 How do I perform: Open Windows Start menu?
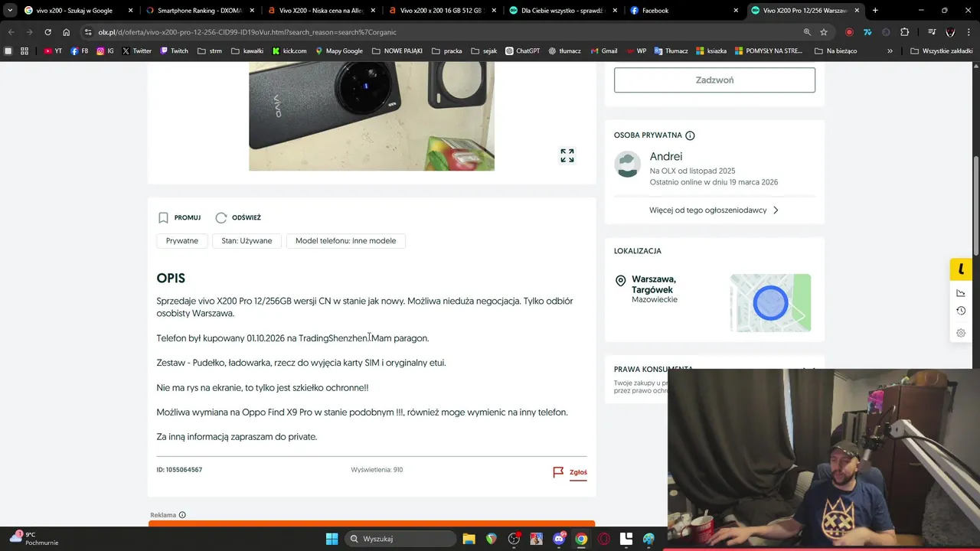point(332,539)
